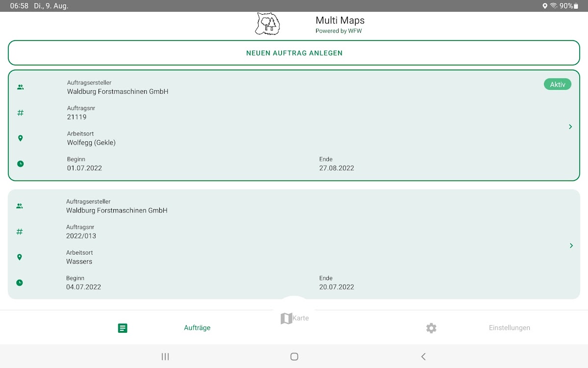Click hash icon beside Auftragsnr 21119
The image size is (588, 368).
tap(20, 113)
